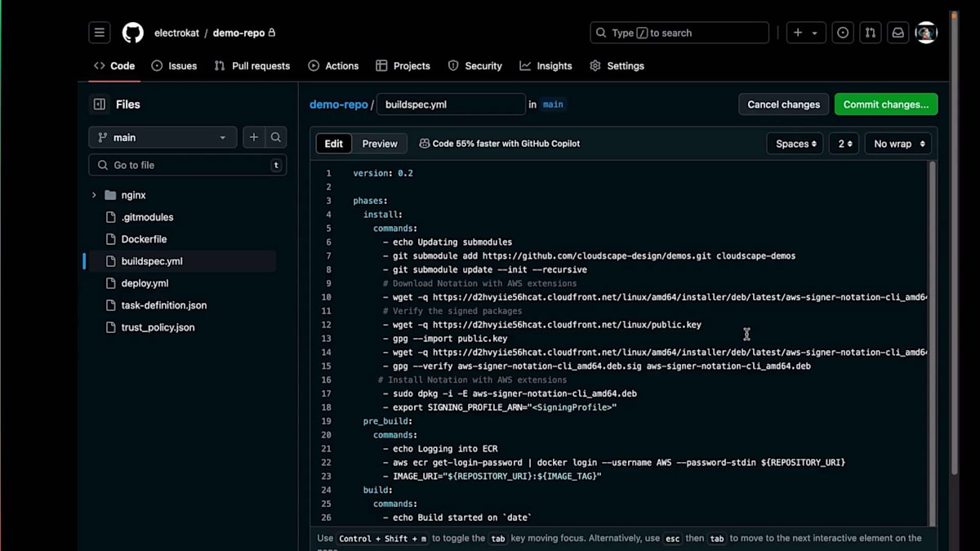The image size is (980, 551).
Task: Click line number 26 in gutter
Action: click(326, 518)
